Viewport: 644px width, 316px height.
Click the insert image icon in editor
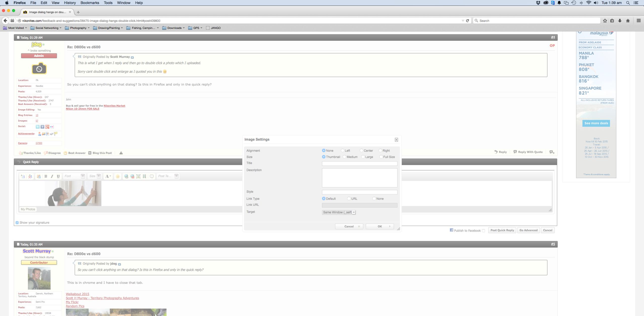point(138,176)
